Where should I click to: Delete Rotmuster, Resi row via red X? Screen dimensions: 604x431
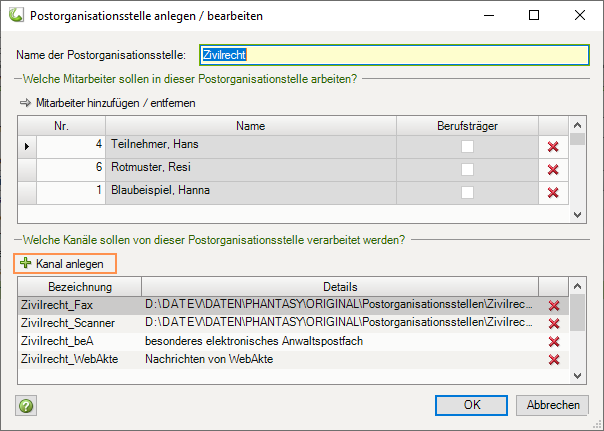tap(553, 169)
